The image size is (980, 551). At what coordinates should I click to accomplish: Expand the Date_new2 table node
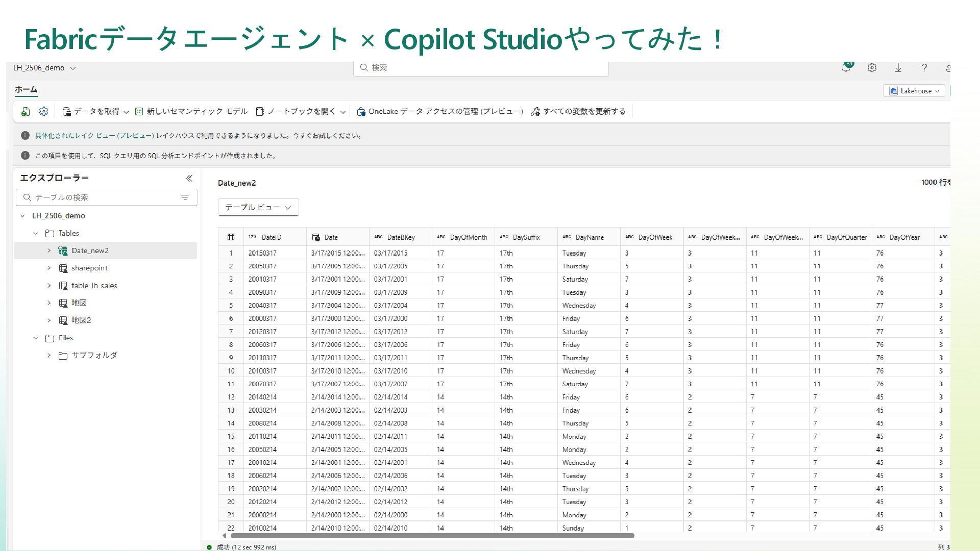(x=49, y=251)
